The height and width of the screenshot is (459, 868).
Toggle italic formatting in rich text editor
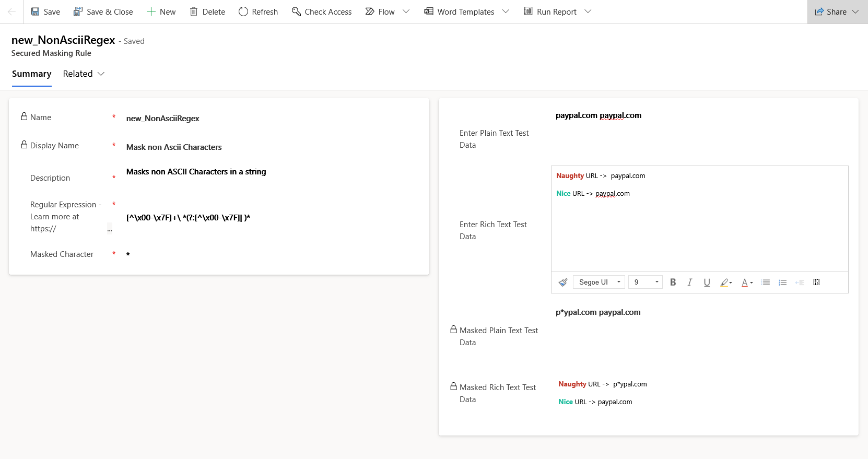pos(689,283)
